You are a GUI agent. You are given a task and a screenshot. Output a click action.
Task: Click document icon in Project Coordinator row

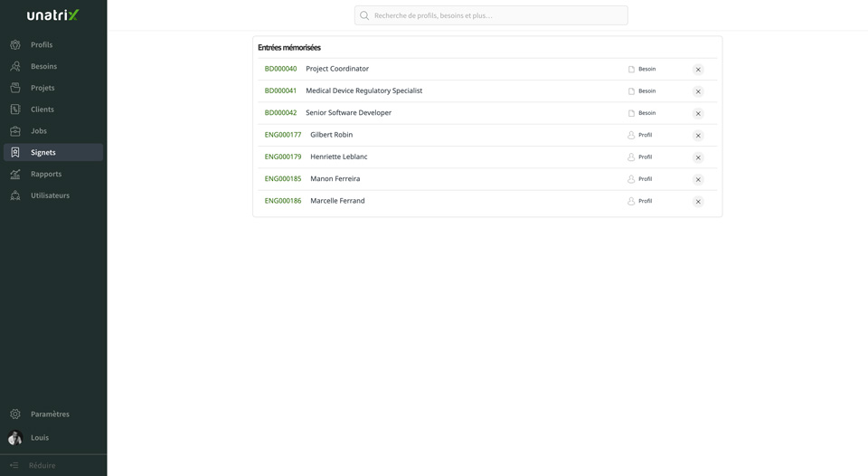tap(631, 70)
